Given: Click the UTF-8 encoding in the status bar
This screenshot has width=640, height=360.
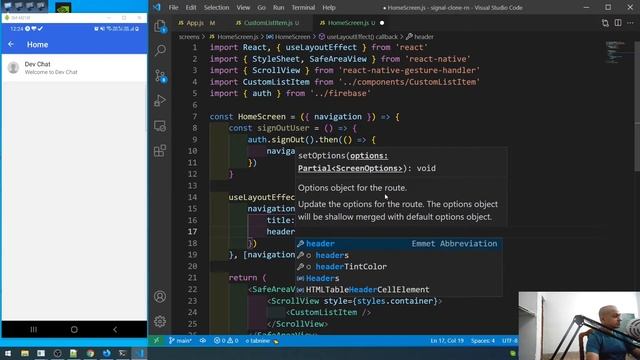Looking at the screenshot, I should (510, 340).
